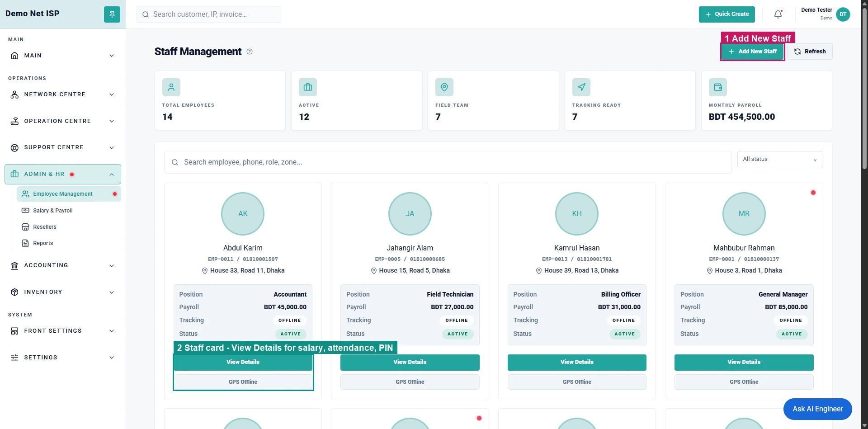Click the Monthly Payroll wallet icon
Image resolution: width=868 pixels, height=429 pixels.
[718, 87]
